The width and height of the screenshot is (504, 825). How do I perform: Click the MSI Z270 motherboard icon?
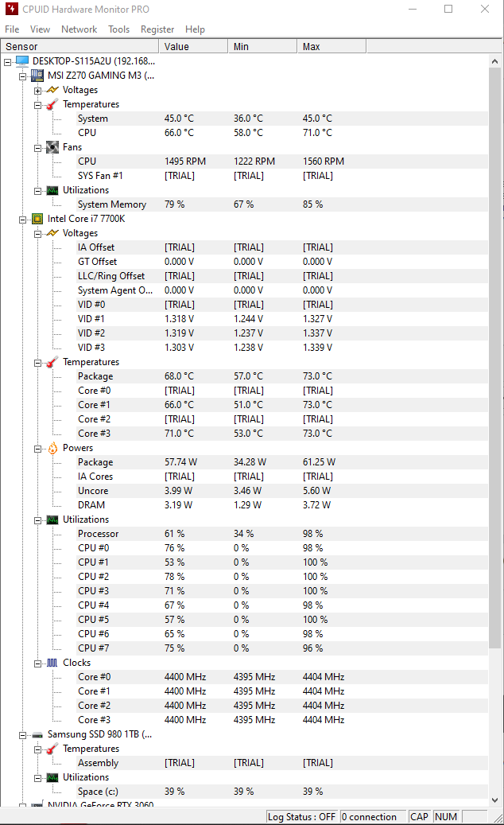(37, 76)
